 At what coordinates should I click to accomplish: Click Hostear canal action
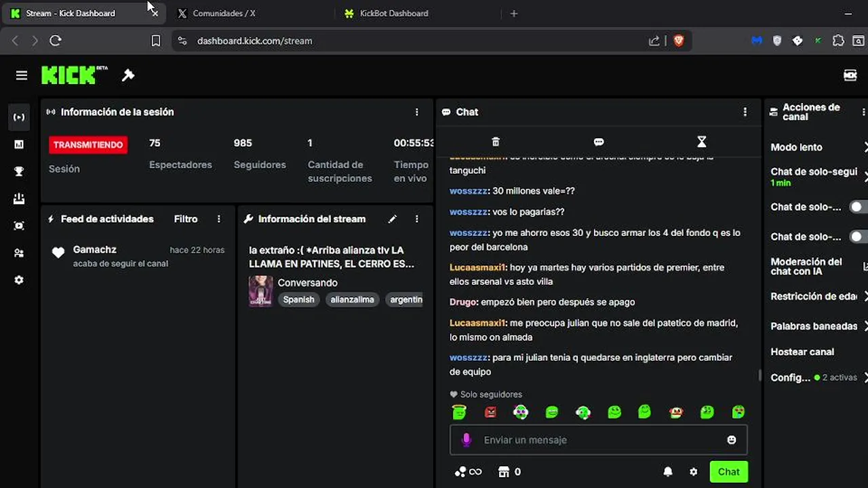[x=802, y=352]
